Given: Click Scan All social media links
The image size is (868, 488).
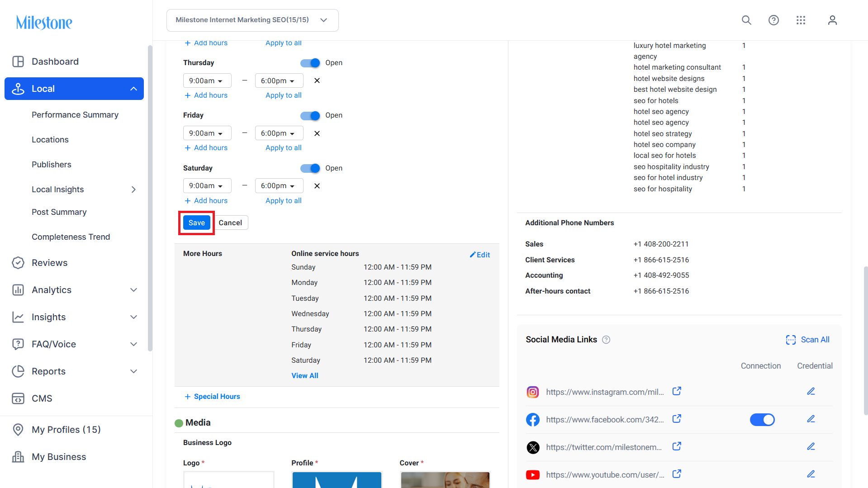Looking at the screenshot, I should pyautogui.click(x=808, y=340).
